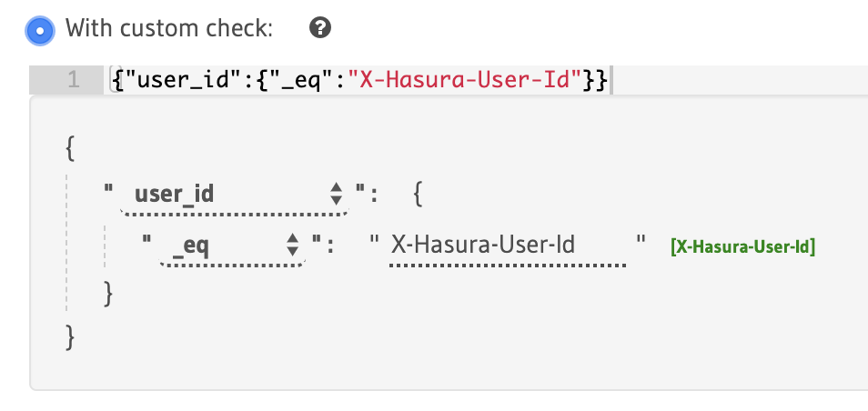The width and height of the screenshot is (868, 411).
Task: Click the opening brace after user_id colon
Action: (x=419, y=195)
